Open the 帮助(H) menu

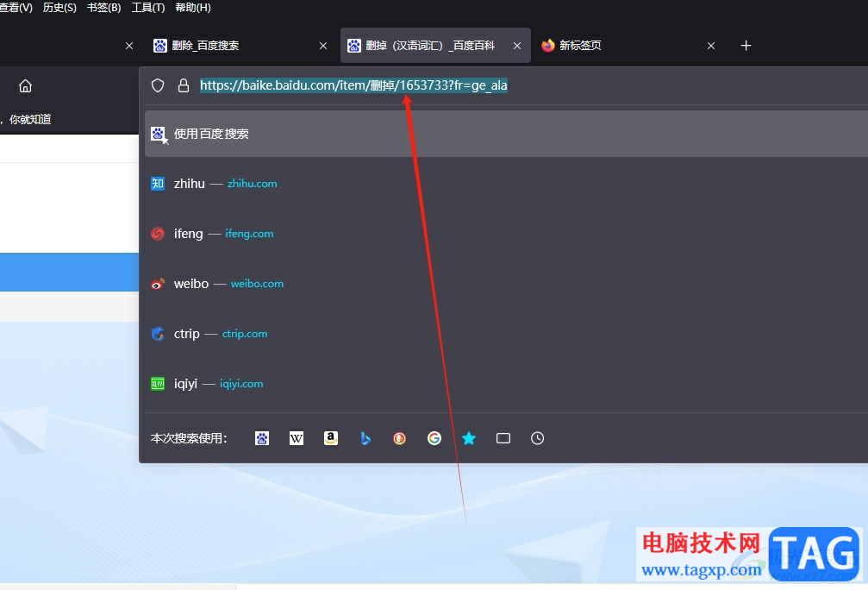tap(192, 8)
